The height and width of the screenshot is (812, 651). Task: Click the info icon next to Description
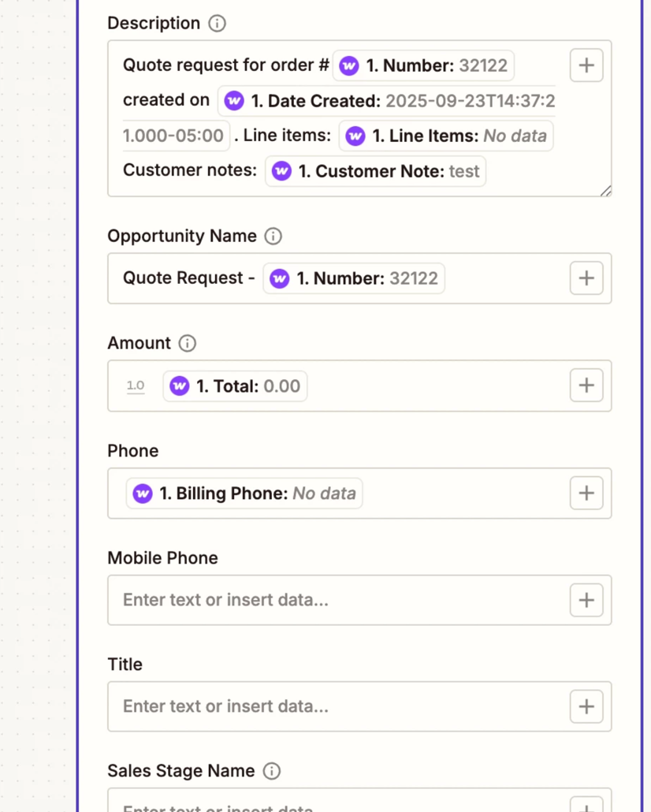(x=217, y=24)
